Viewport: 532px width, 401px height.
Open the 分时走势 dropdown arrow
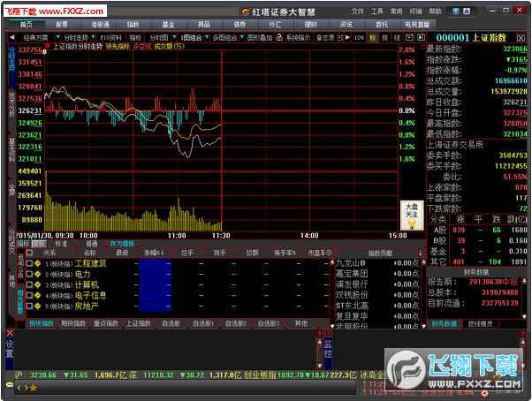click(x=93, y=37)
